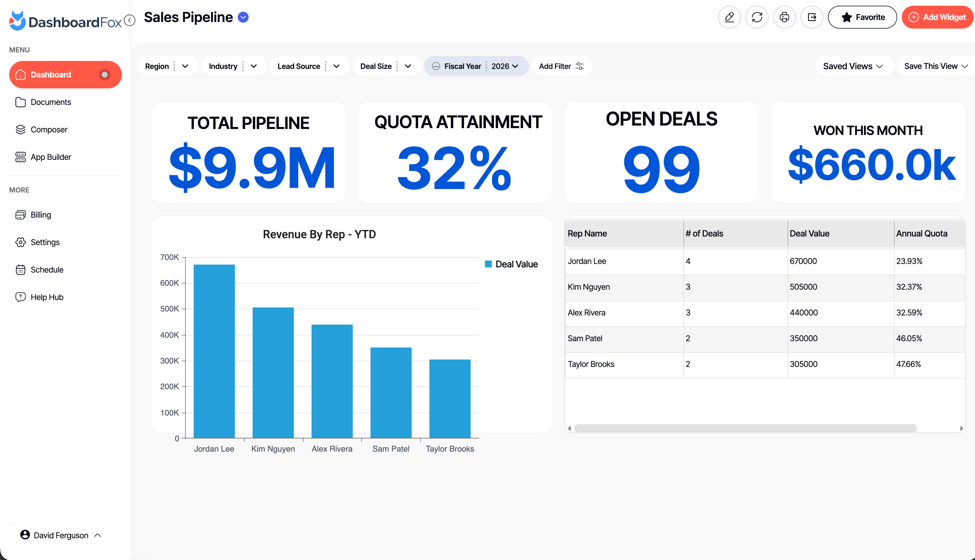Image resolution: width=975 pixels, height=560 pixels.
Task: Click the Jordan Lee bar
Action: pyautogui.click(x=214, y=351)
